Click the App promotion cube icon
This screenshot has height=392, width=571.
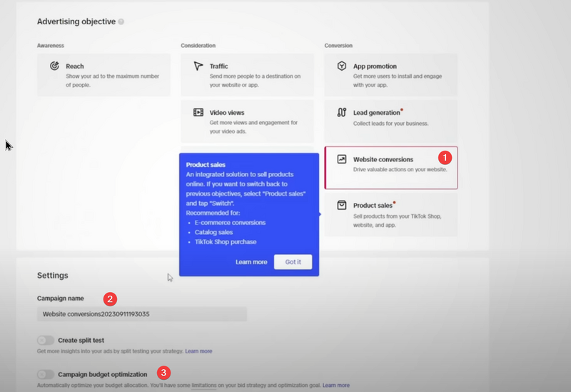tap(342, 66)
